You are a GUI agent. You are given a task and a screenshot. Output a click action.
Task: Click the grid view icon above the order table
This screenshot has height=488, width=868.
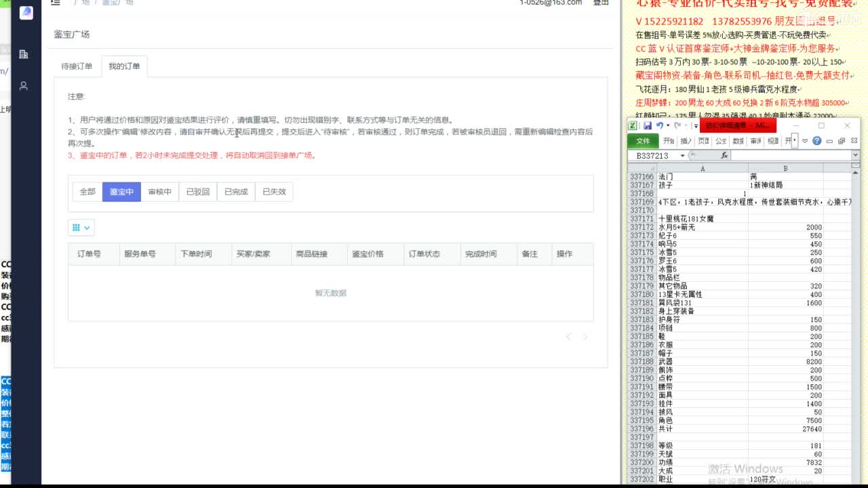[77, 227]
